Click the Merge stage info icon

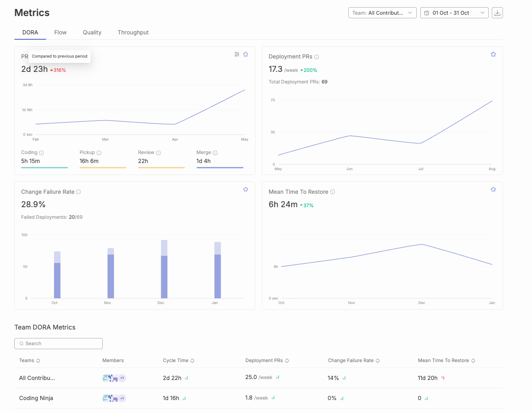(x=215, y=153)
